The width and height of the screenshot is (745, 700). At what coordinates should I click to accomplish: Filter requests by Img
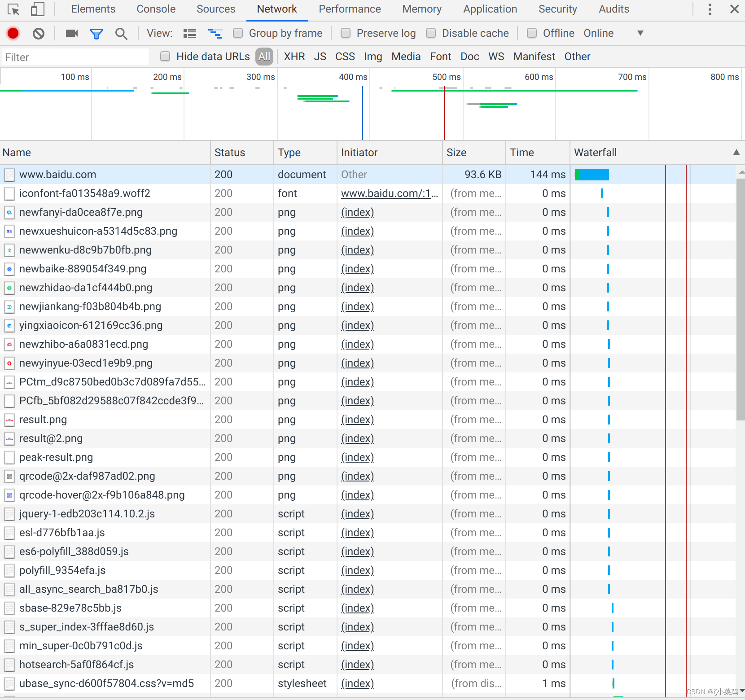[x=373, y=57]
